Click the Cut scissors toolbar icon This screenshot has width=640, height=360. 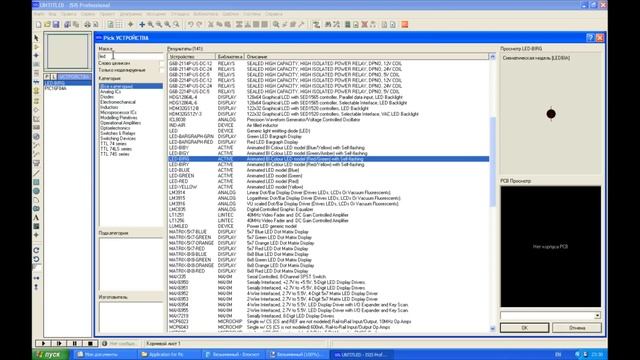211,25
